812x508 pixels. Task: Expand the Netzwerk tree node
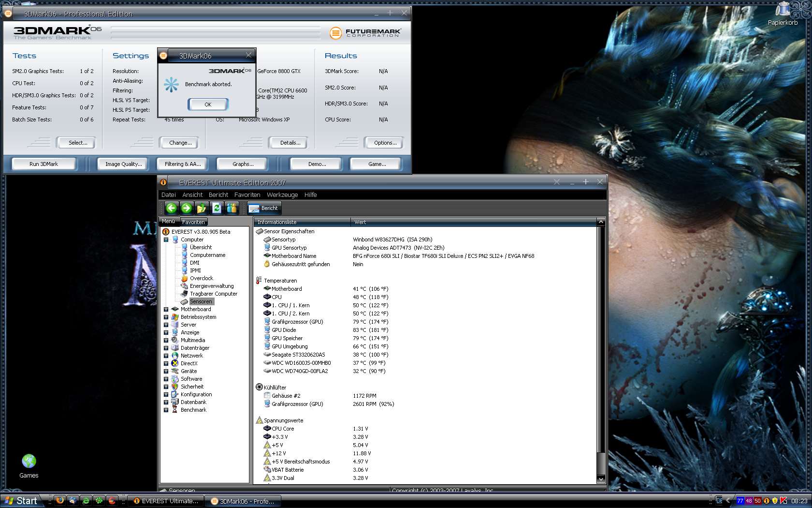point(166,356)
